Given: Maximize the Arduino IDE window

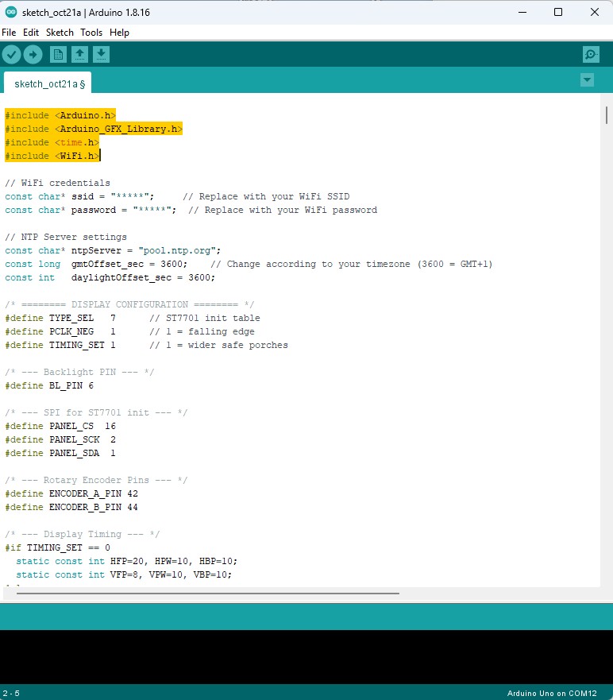Looking at the screenshot, I should pyautogui.click(x=558, y=12).
